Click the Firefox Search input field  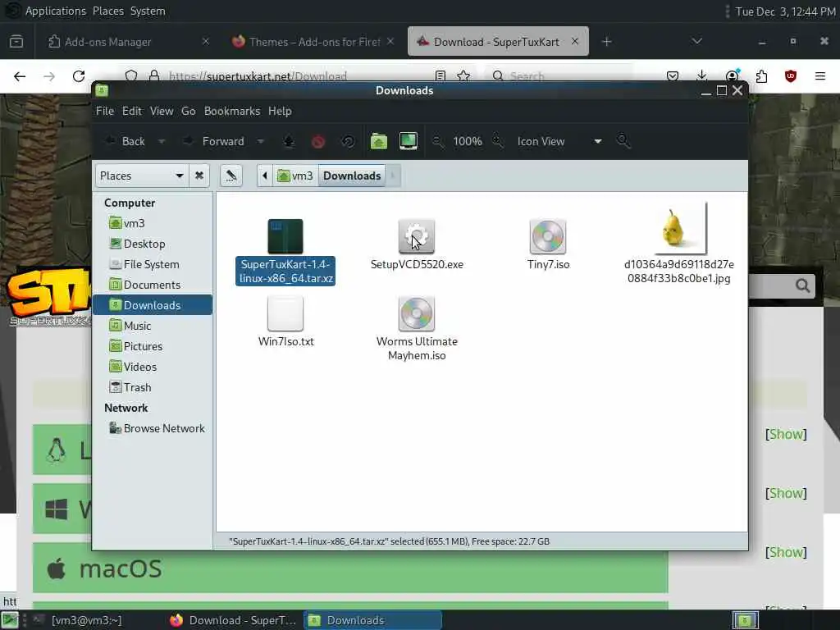(x=559, y=76)
